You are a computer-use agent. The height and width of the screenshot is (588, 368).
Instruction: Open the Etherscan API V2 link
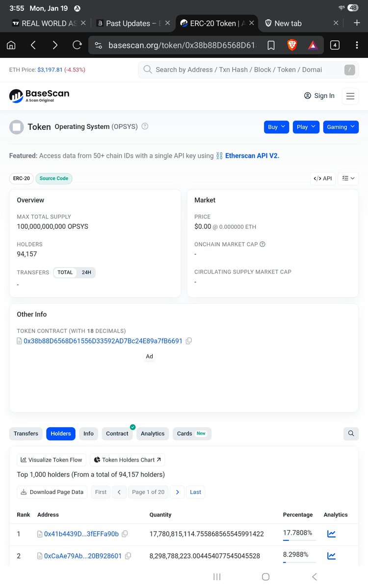(x=252, y=156)
